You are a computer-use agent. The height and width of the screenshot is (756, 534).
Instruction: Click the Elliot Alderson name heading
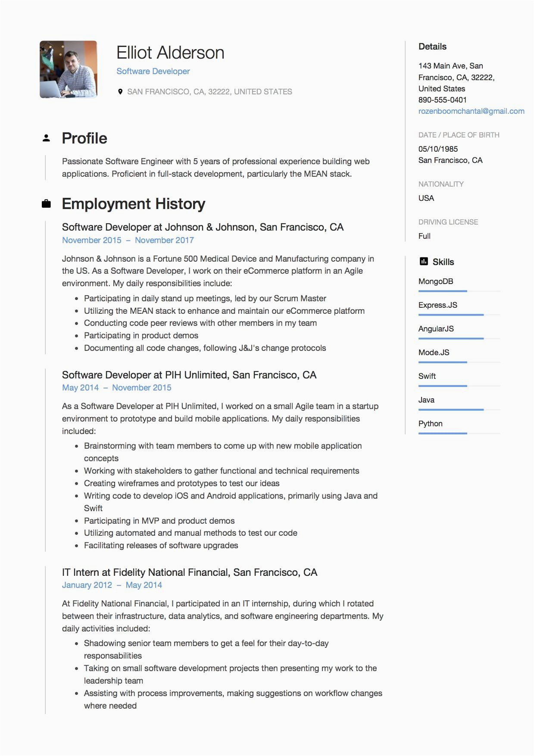(170, 53)
